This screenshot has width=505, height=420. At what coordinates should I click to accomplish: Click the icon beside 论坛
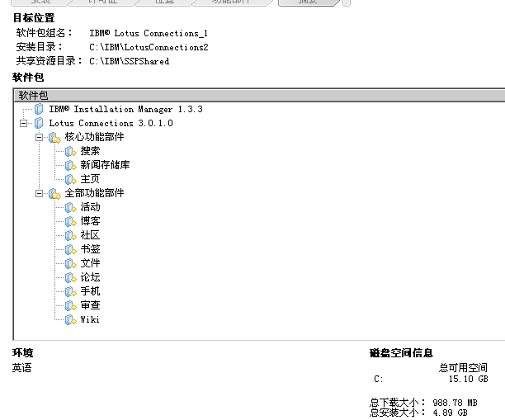pos(70,277)
